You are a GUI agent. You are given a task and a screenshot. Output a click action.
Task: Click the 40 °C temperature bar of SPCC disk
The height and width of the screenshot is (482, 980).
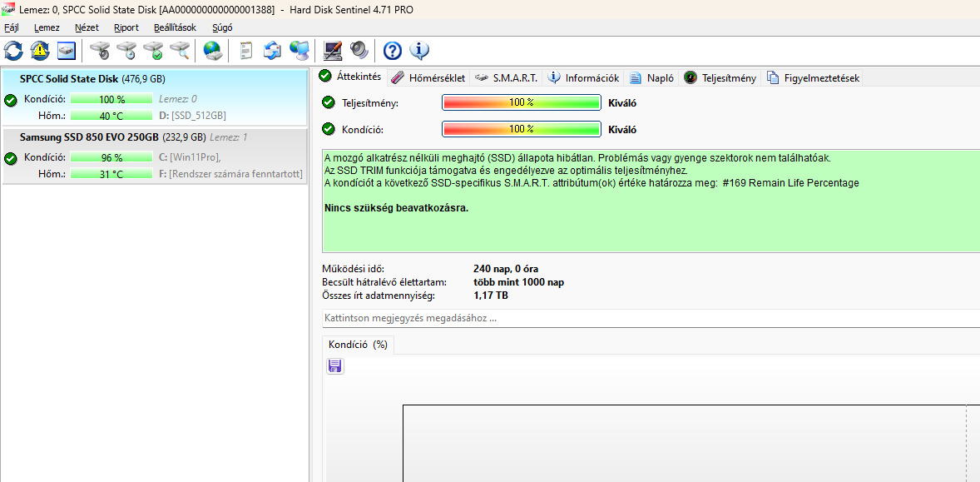coord(111,116)
